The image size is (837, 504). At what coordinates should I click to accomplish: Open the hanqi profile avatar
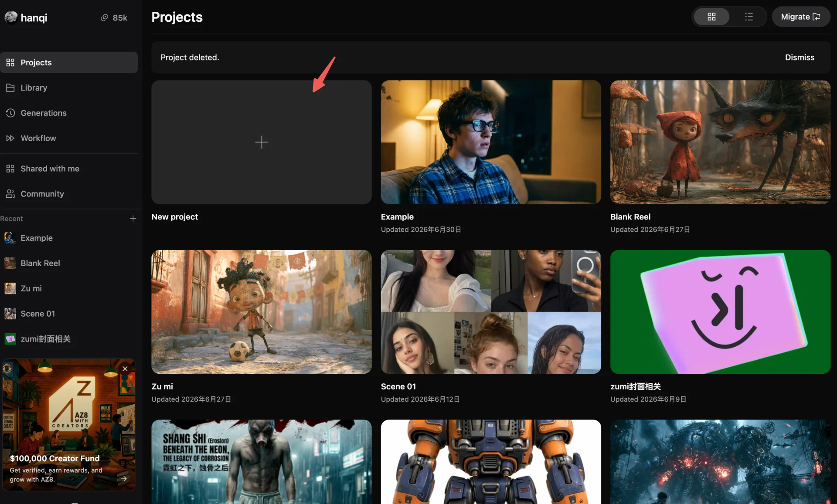(x=11, y=17)
